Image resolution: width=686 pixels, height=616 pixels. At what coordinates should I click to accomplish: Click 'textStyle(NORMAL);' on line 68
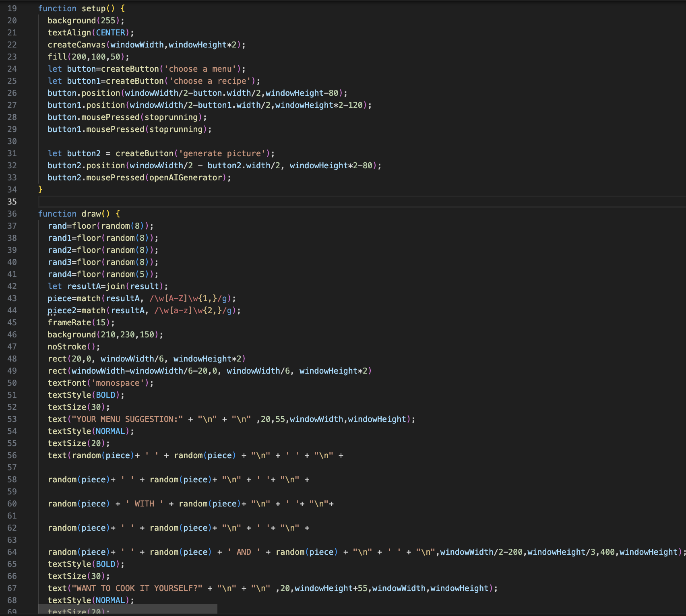(x=91, y=600)
